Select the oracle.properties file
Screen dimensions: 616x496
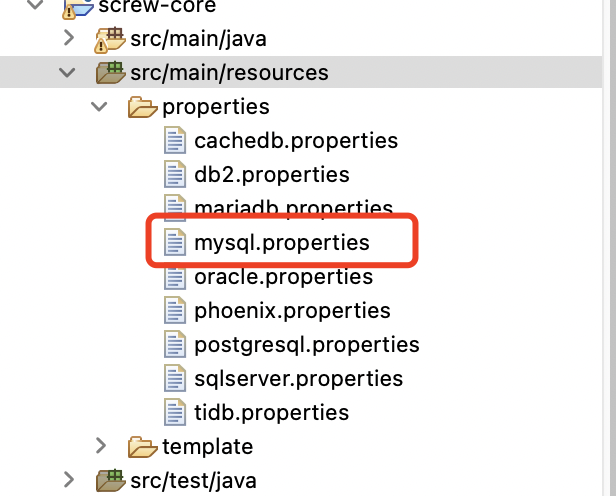283,277
